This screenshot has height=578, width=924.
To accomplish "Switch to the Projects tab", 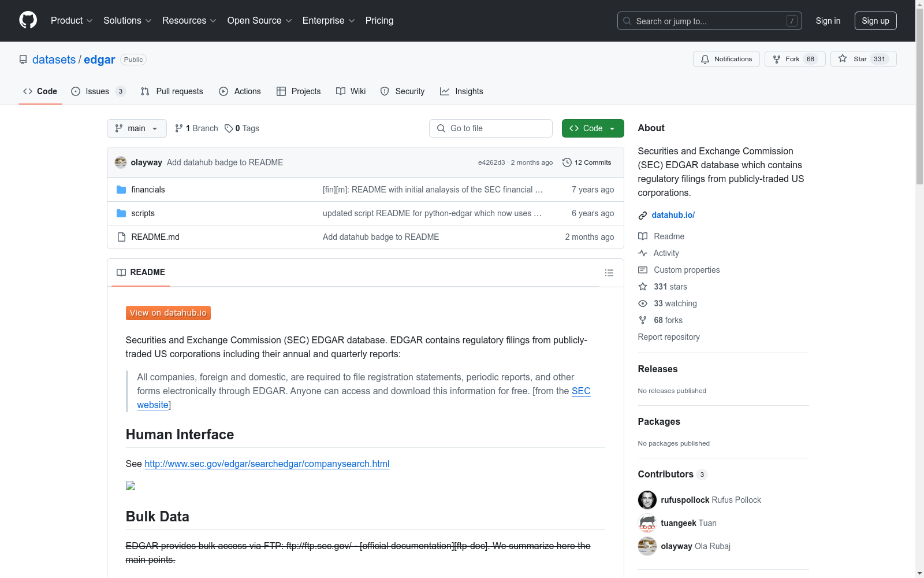I will 299,91.
